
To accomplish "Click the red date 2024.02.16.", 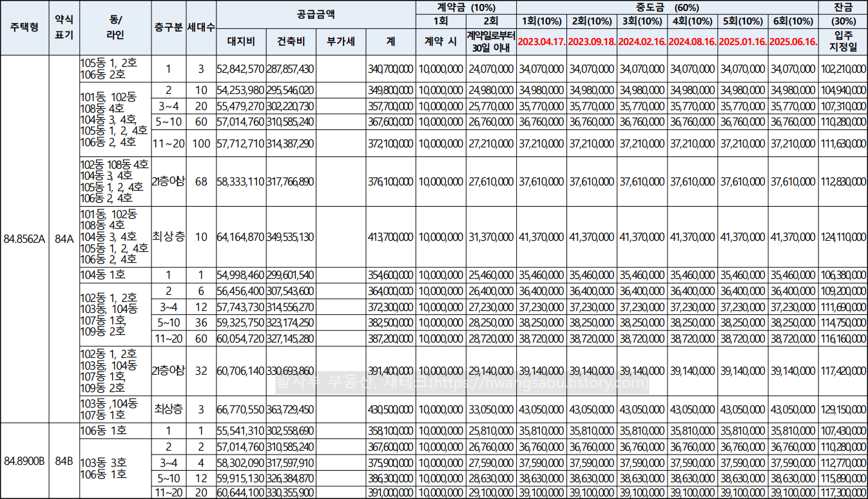I will coord(642,42).
